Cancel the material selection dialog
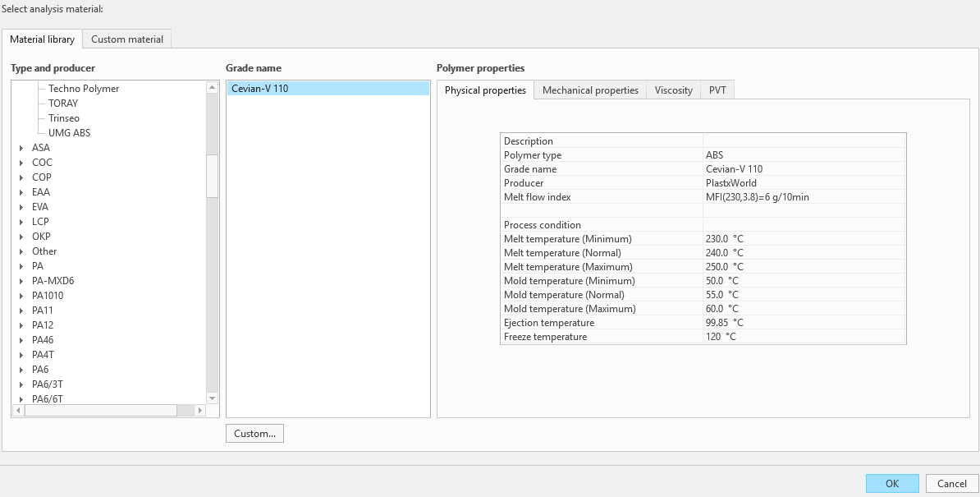 952,483
